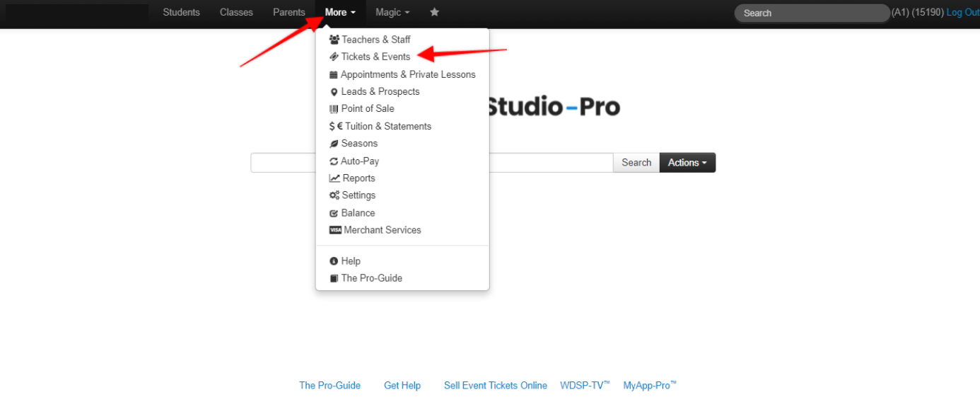Click the calendar icon beside Appointments & Private Lessons
Screen dimensions: 980x402
[x=334, y=74]
